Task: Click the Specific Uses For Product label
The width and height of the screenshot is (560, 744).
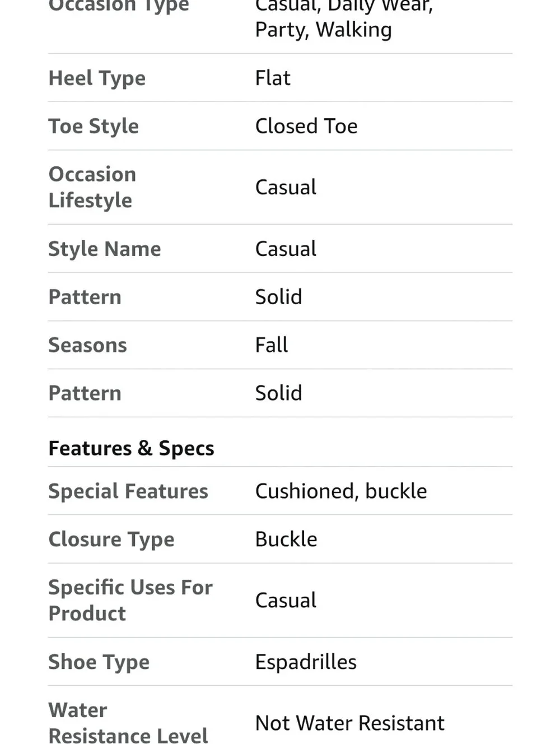Action: point(130,601)
